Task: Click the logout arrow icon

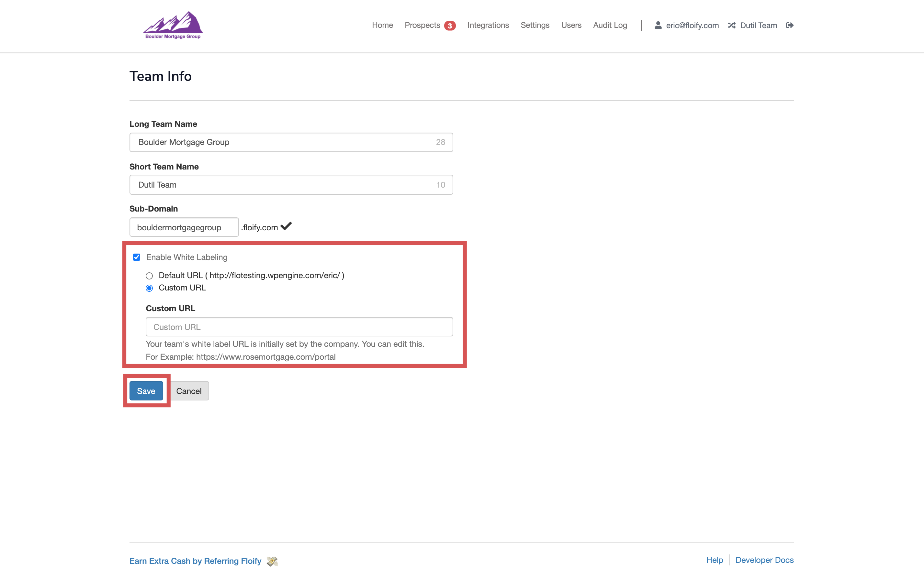Action: (x=790, y=25)
